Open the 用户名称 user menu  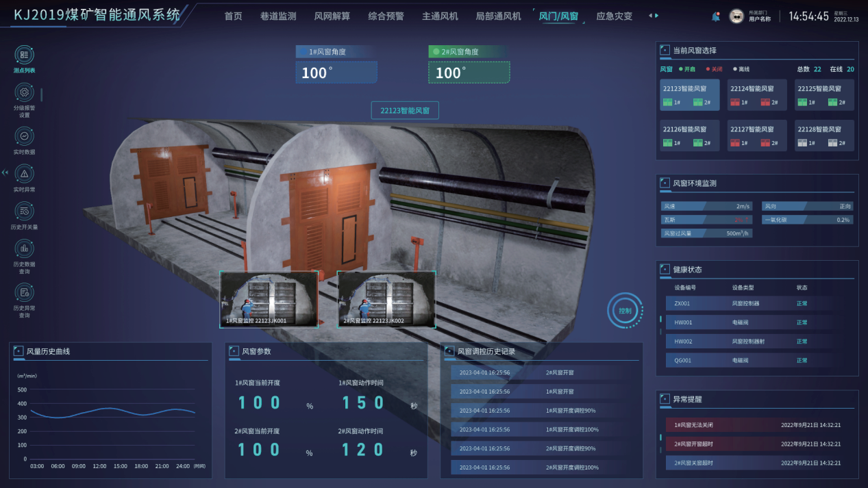coord(760,19)
